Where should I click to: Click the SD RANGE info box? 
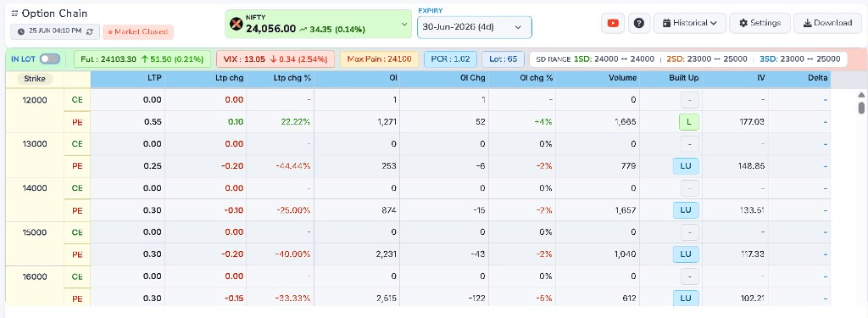[x=688, y=59]
